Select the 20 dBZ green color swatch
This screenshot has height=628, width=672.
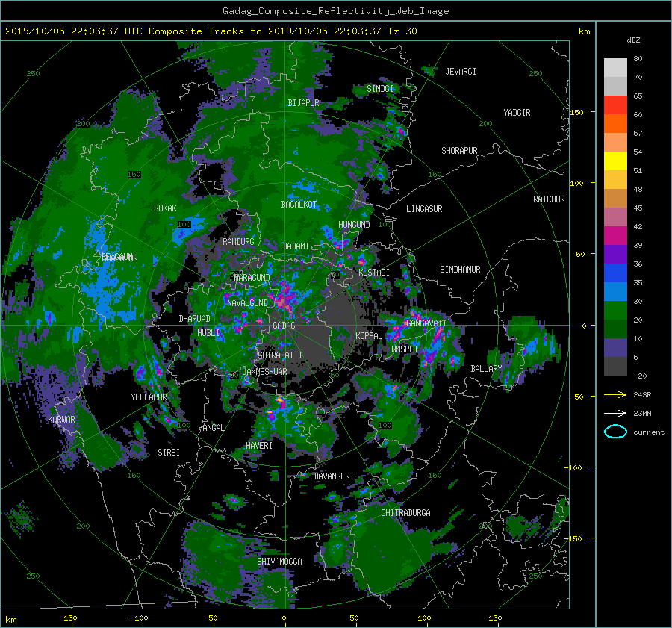tap(615, 311)
